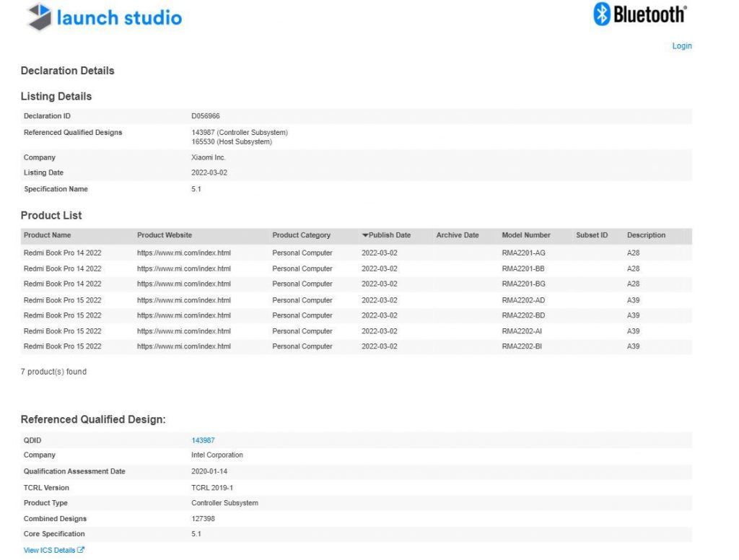Click '7 product(s) found' text
The width and height of the screenshot is (739, 560).
[53, 372]
